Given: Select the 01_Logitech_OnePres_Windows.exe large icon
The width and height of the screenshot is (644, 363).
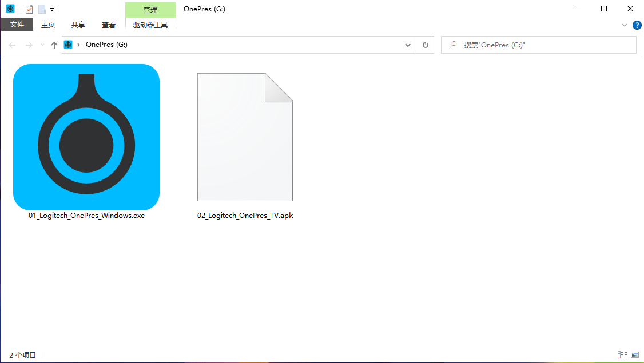Looking at the screenshot, I should [x=86, y=137].
